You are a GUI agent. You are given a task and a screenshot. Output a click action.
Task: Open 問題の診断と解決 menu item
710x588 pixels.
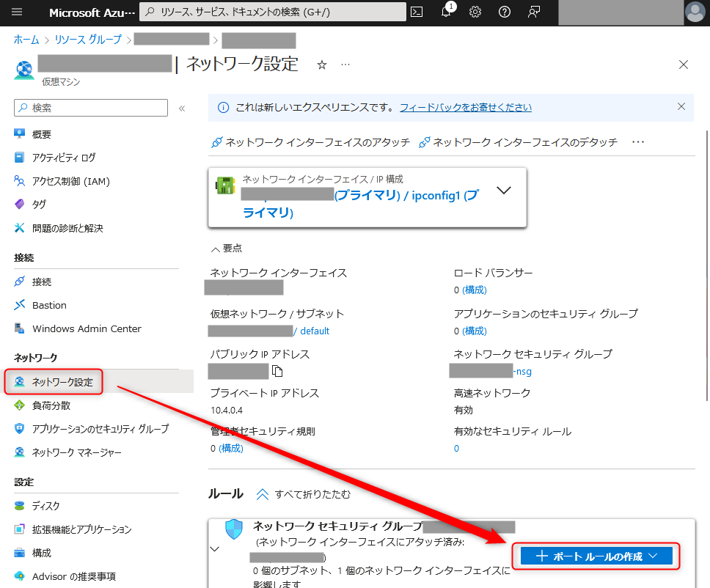pyautogui.click(x=59, y=228)
